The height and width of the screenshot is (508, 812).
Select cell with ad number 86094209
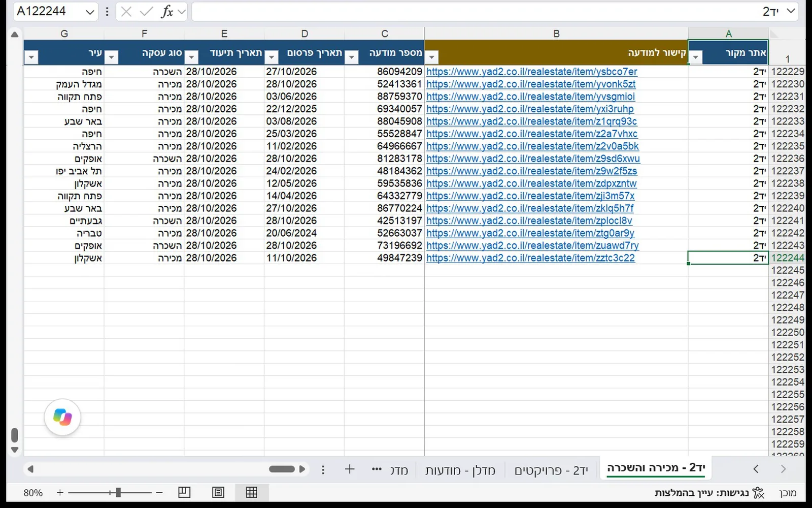(384, 72)
